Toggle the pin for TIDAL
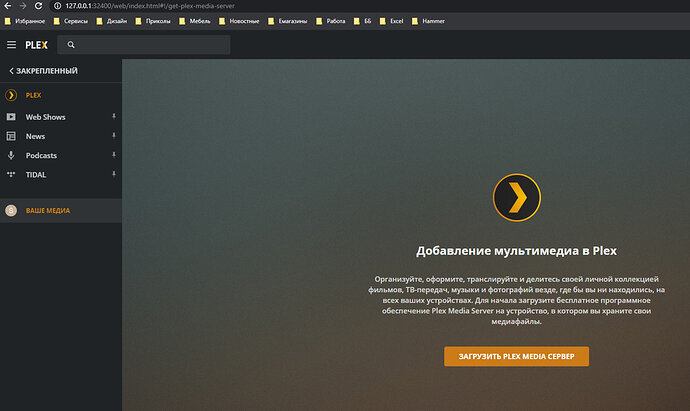 (114, 174)
